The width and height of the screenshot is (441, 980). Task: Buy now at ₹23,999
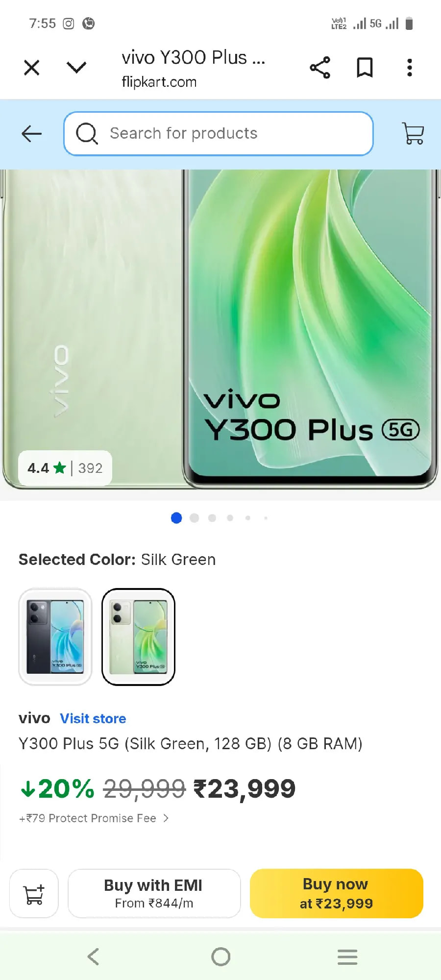[x=337, y=893]
